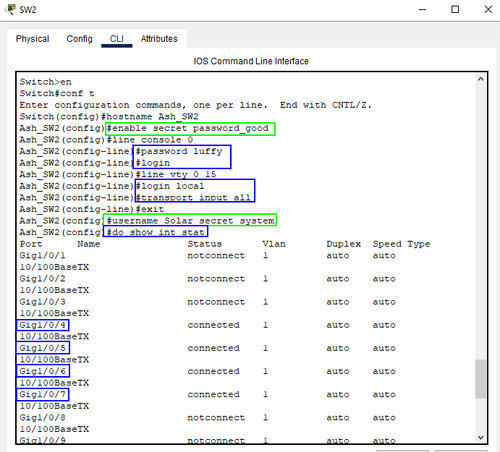Click the CLI scrollbar up arrow
This screenshot has width=500, height=452.
(x=481, y=79)
